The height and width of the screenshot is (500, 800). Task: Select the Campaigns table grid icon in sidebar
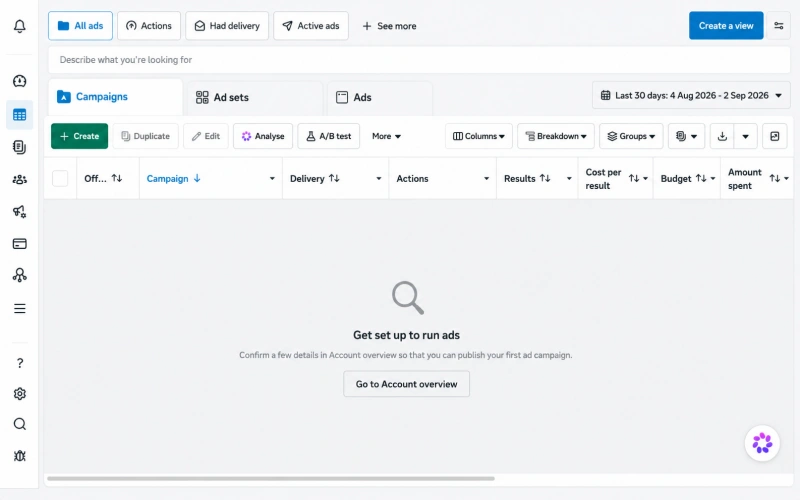click(19, 115)
